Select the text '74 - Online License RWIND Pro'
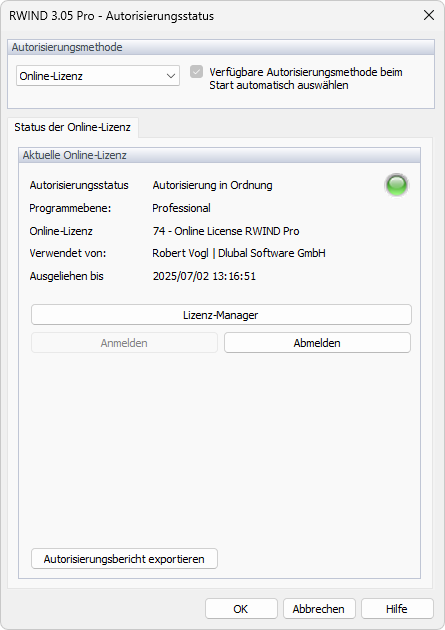Screen dimensions: 445x630 tap(226, 231)
